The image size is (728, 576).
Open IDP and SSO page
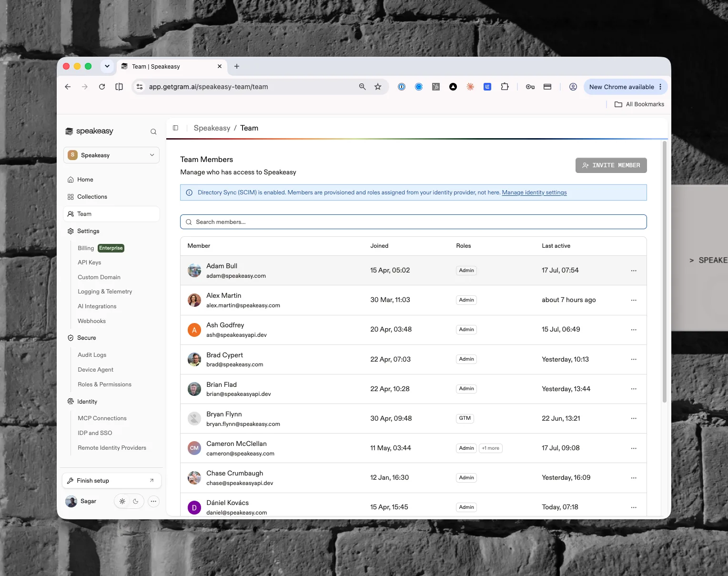click(x=95, y=433)
